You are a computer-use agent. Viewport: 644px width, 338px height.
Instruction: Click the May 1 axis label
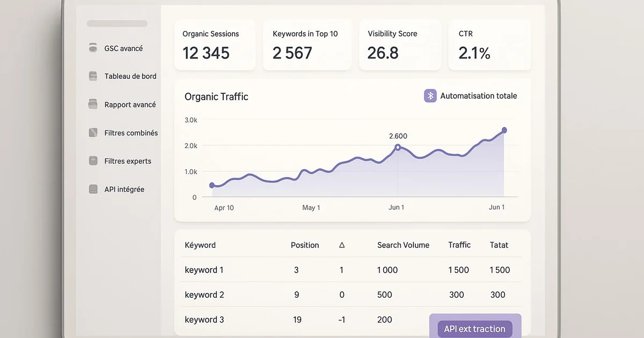(x=311, y=208)
